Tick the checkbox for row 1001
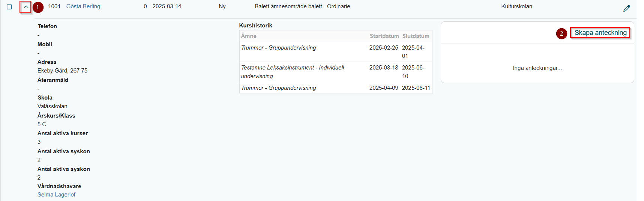The width and height of the screenshot is (644, 201). pyautogui.click(x=9, y=7)
